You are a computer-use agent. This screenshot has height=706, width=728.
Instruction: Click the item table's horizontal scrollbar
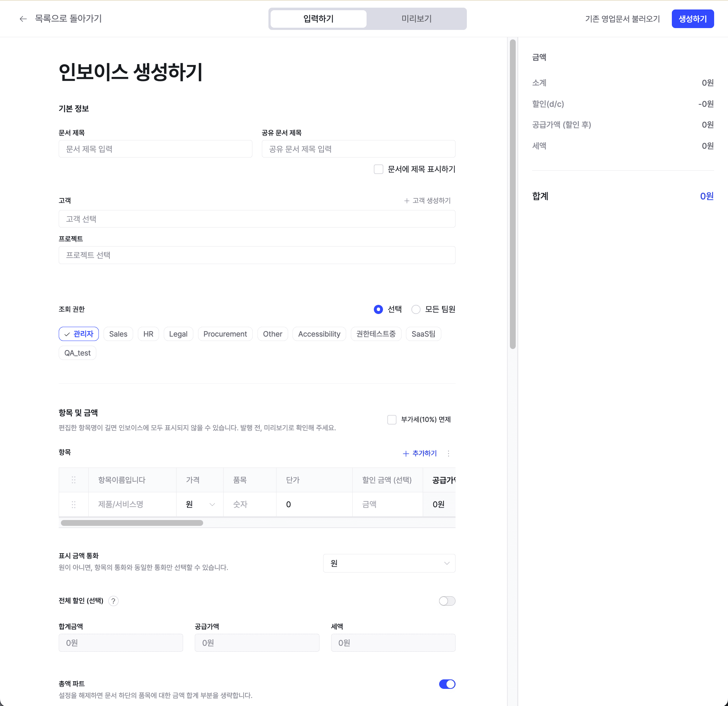tap(132, 523)
